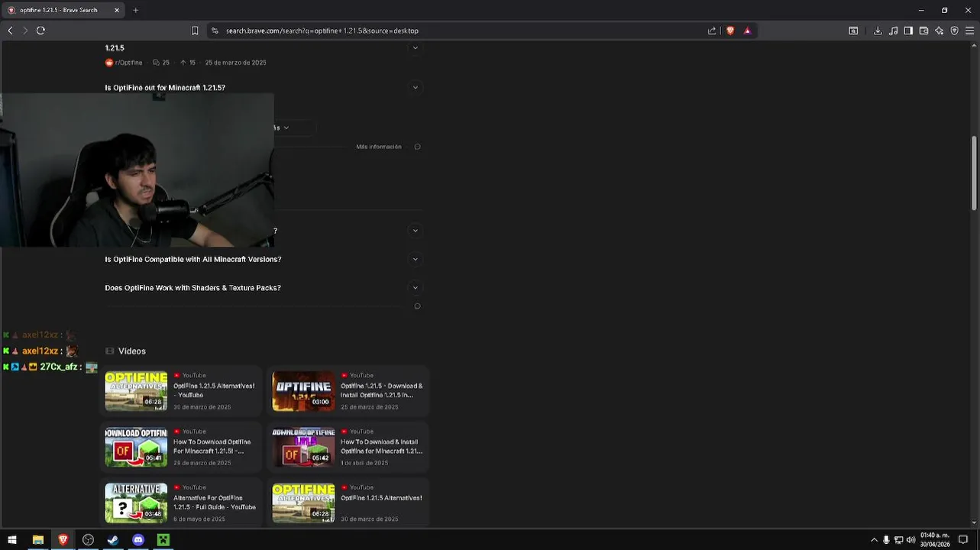
Task: Open 'OptiFine 1.21.5 - Download & Install' video thumbnail
Action: 303,391
